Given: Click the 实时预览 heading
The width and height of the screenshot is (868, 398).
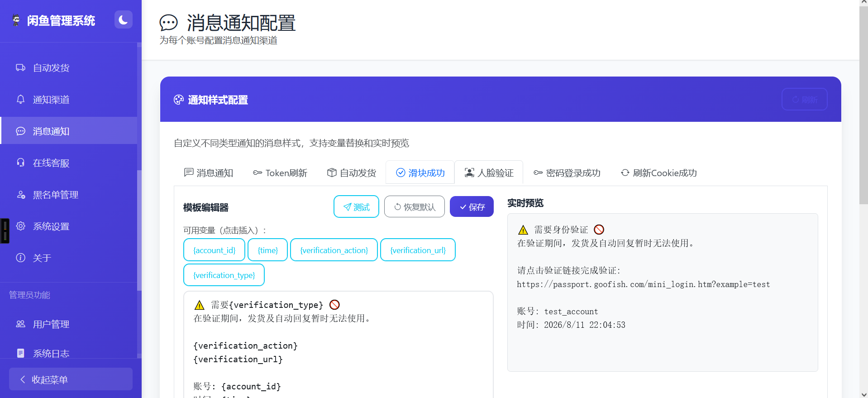Looking at the screenshot, I should pos(525,203).
